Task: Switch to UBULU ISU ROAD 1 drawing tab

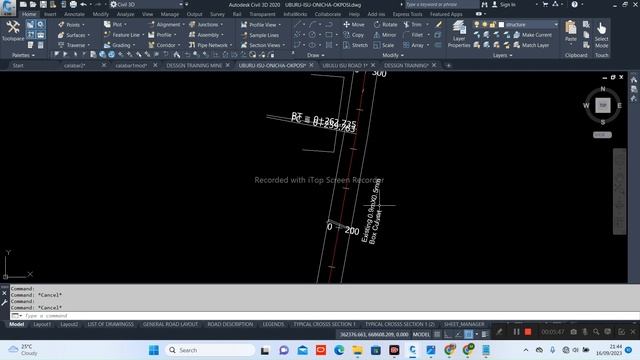Action: click(344, 65)
